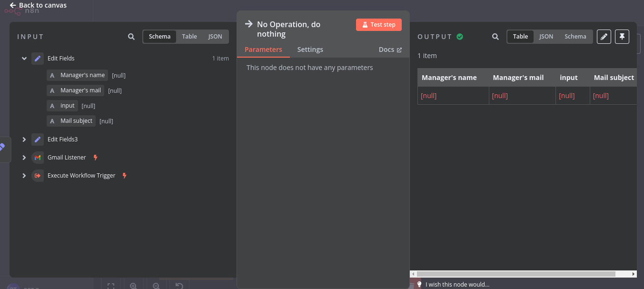
Task: Select the Manager's mail schema field
Action: point(76,90)
